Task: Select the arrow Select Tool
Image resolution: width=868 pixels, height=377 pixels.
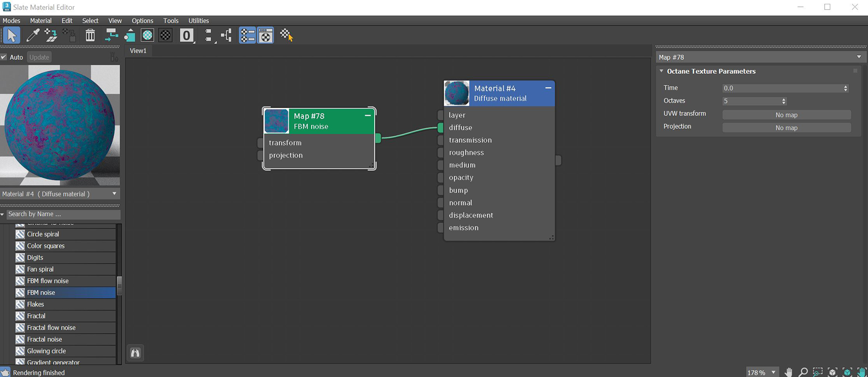Action: click(x=12, y=35)
